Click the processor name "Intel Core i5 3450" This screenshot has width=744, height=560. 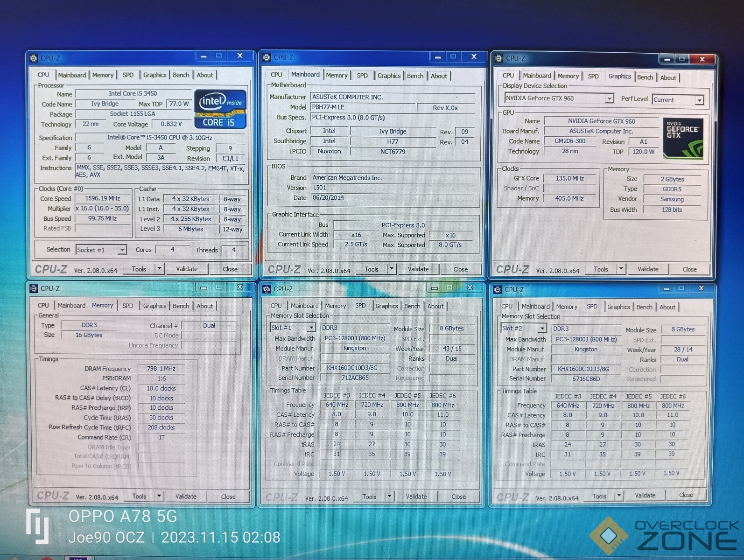click(133, 93)
